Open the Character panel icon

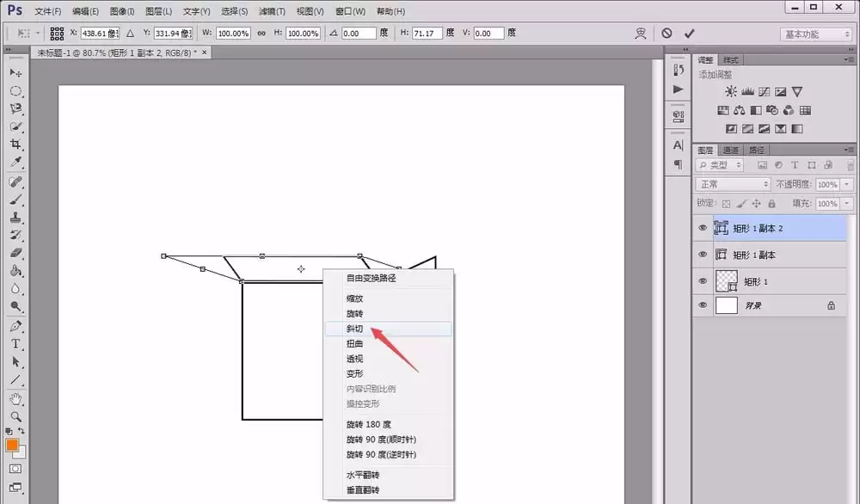(x=679, y=145)
